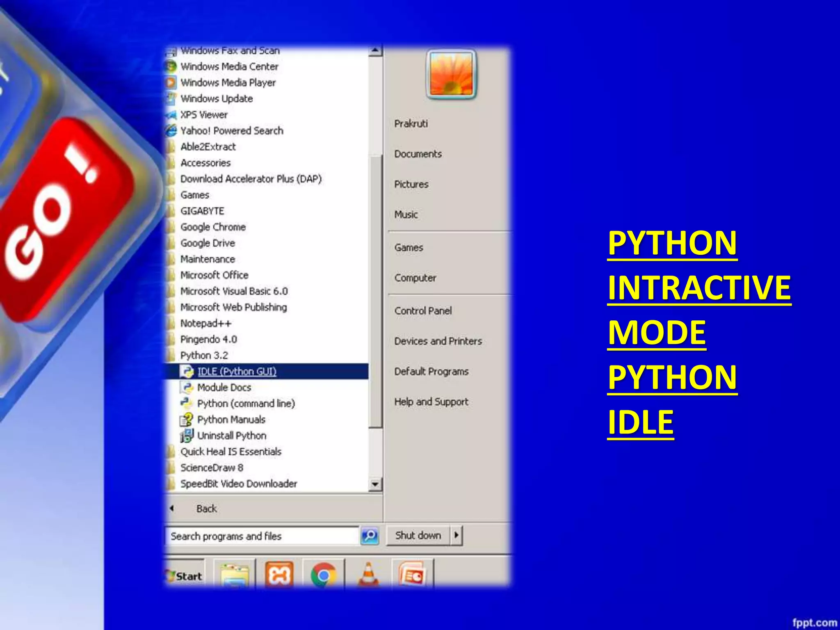The width and height of the screenshot is (840, 630).
Task: Launch Python (command line) icon
Action: tap(187, 403)
